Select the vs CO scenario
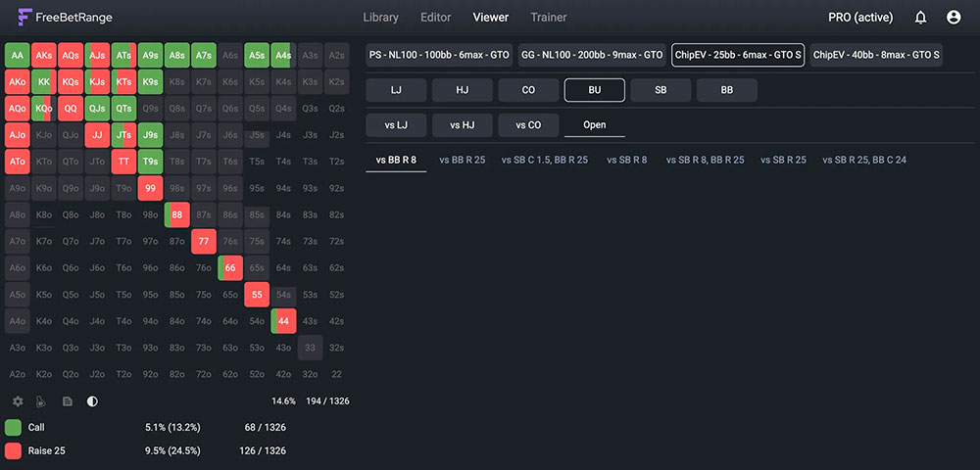Screen dimensions: 980x470 529,124
